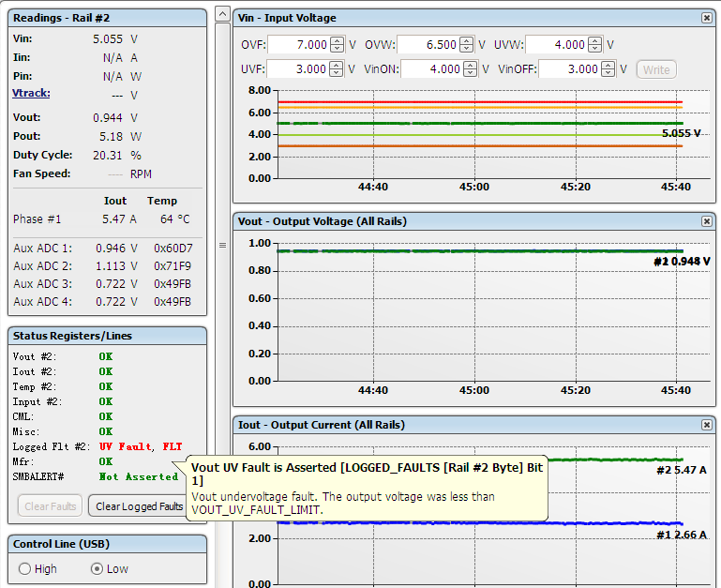Click the splitter grip between the panels

(x=222, y=246)
